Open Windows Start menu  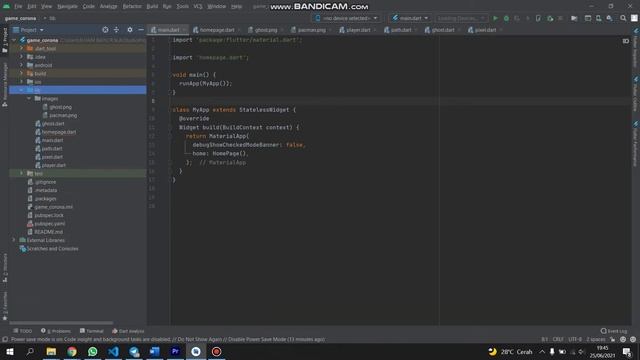10,351
